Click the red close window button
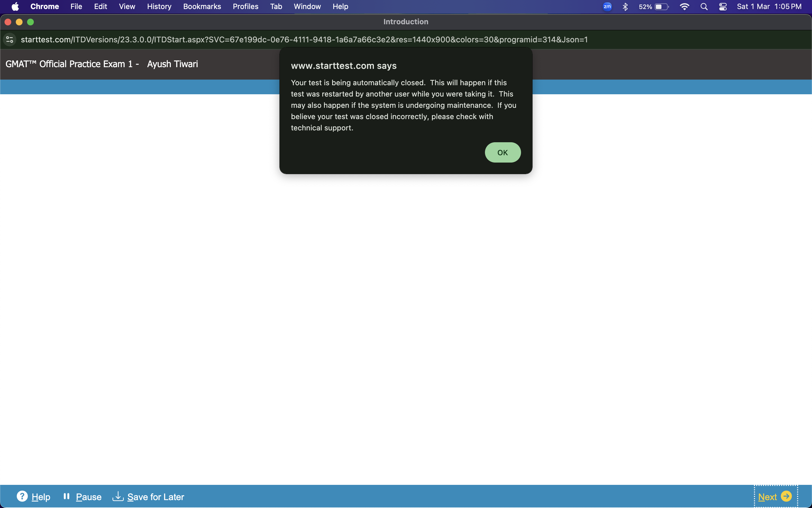This screenshot has width=812, height=508. click(x=8, y=22)
